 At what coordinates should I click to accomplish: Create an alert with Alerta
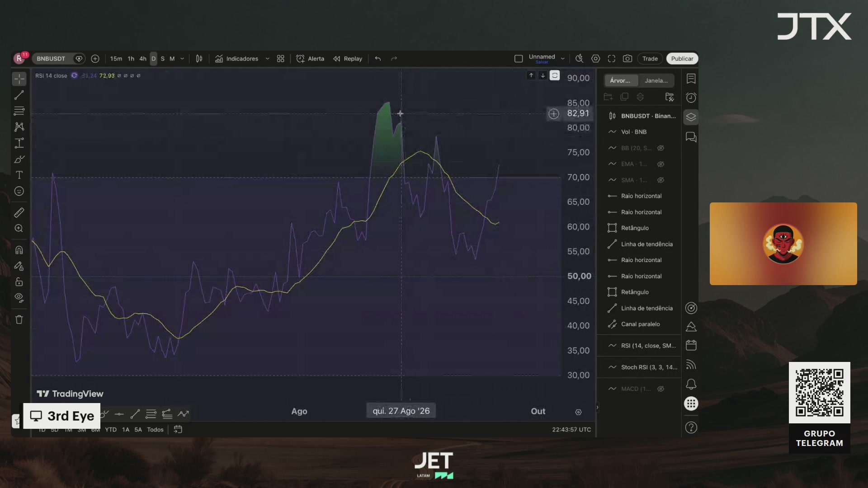(x=310, y=59)
